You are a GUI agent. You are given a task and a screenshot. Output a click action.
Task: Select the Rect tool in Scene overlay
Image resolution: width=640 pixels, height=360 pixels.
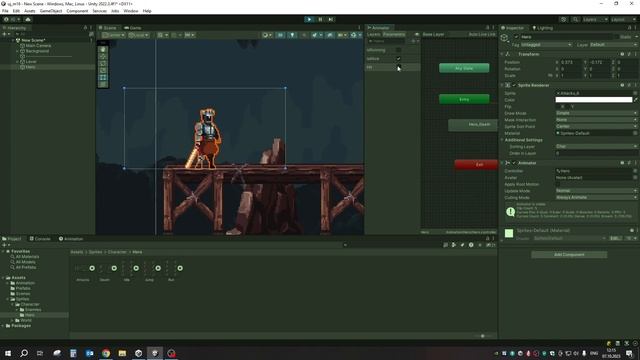tap(102, 78)
